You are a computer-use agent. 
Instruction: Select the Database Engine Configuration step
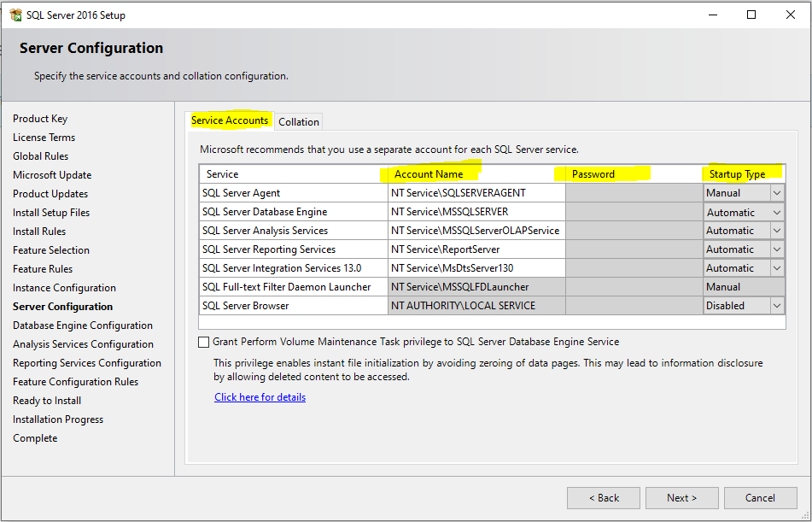(x=83, y=326)
